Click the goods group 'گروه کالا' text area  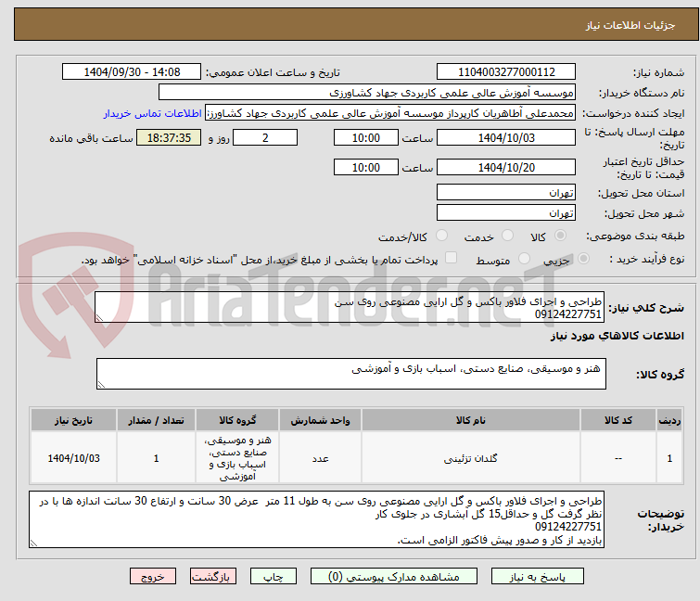point(350,374)
